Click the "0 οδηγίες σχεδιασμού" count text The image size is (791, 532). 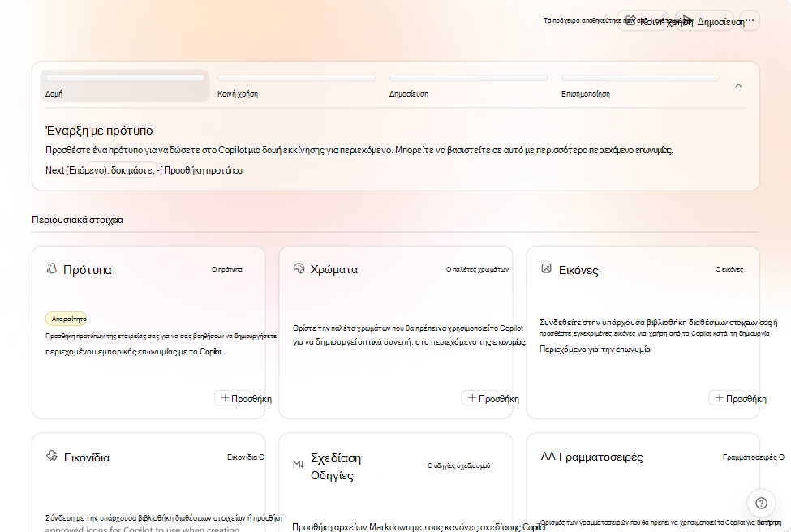click(x=458, y=466)
